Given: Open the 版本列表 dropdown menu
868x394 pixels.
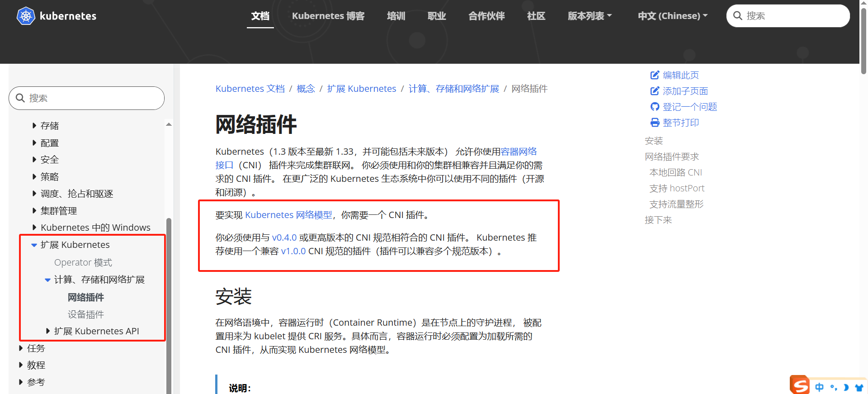Looking at the screenshot, I should tap(590, 16).
